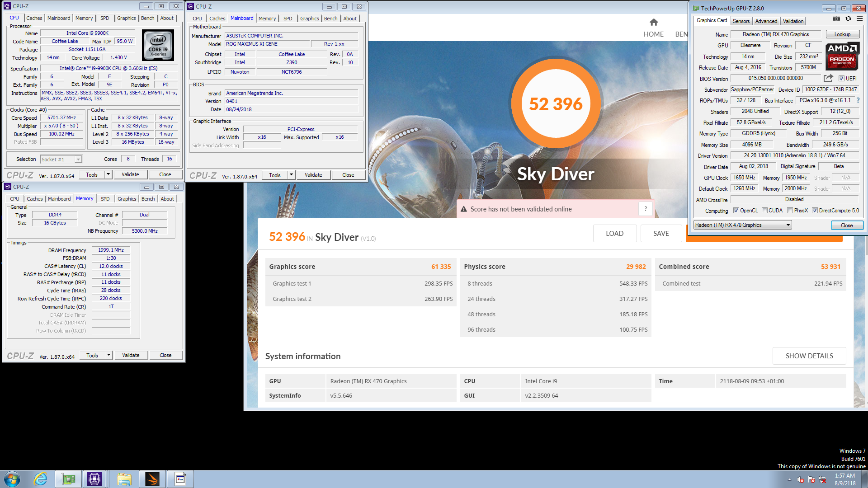
Task: Click the Core Speed 5701.37 MHz value
Action: (61, 117)
